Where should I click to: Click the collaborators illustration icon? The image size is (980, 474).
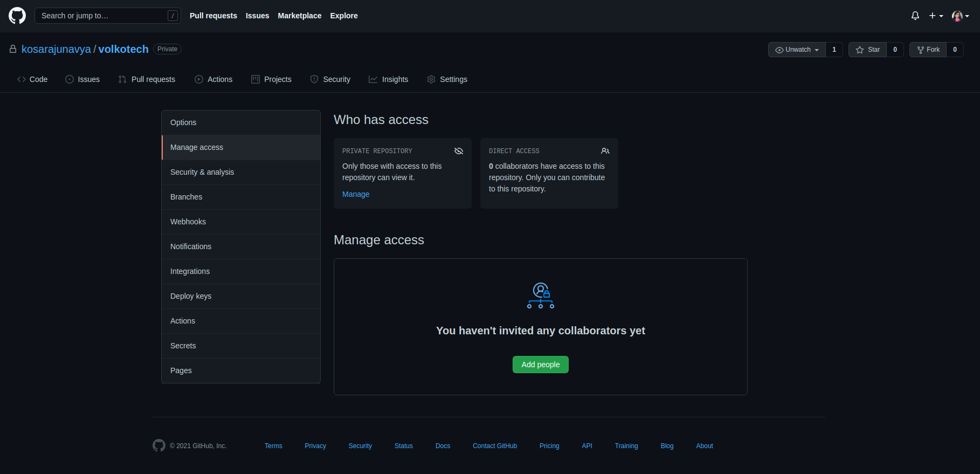point(541,296)
